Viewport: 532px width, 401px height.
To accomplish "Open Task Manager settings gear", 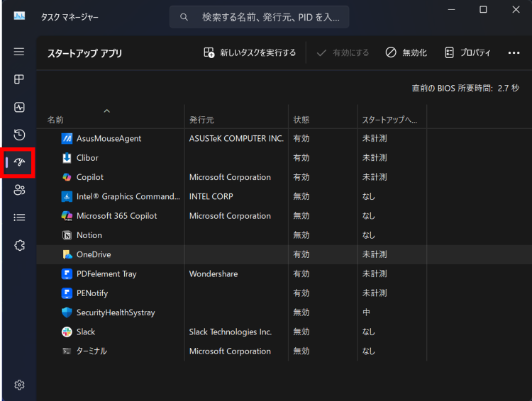I will [x=19, y=385].
